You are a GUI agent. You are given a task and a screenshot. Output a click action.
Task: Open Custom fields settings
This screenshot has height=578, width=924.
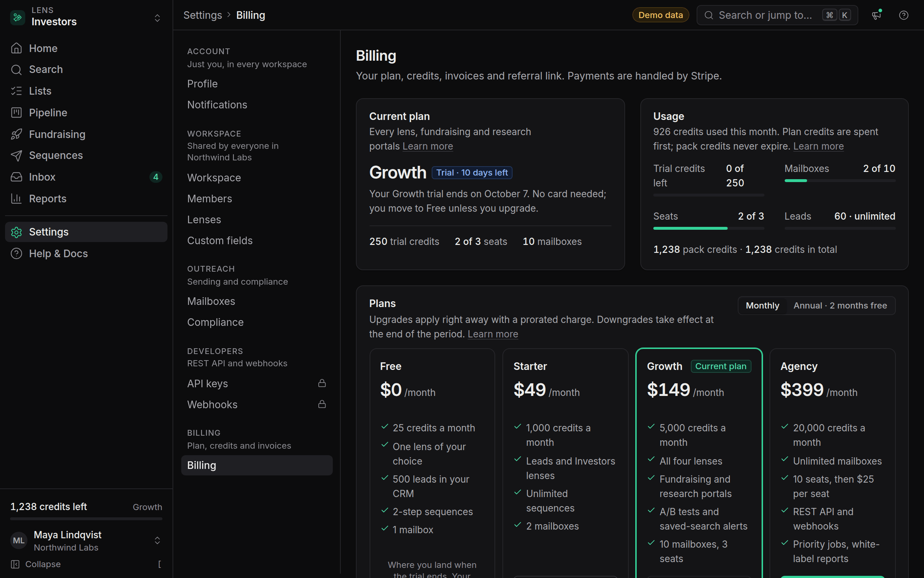coord(257,241)
